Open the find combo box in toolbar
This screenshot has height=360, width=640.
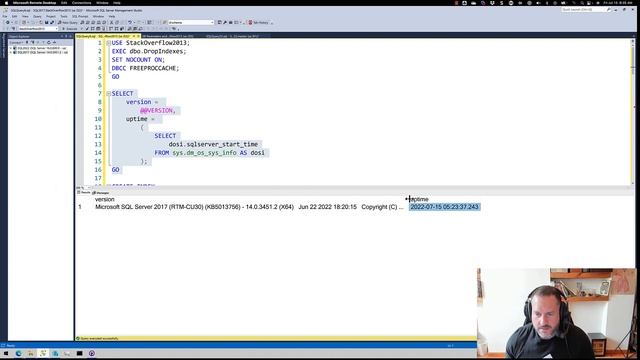(191, 22)
